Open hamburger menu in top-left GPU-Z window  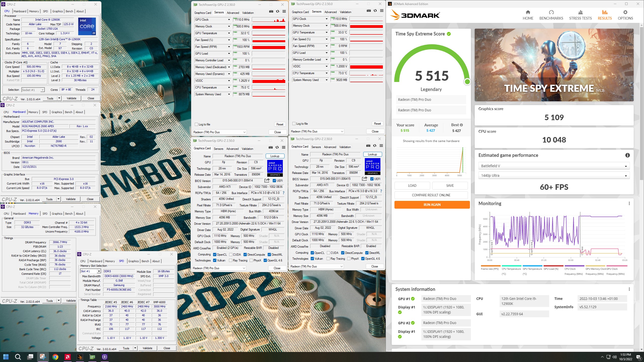tap(284, 12)
